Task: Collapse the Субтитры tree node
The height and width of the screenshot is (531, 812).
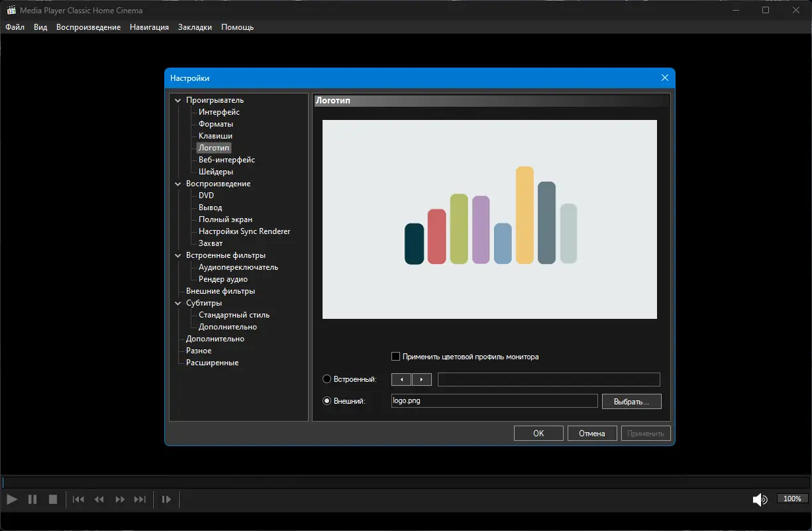Action: (178, 304)
